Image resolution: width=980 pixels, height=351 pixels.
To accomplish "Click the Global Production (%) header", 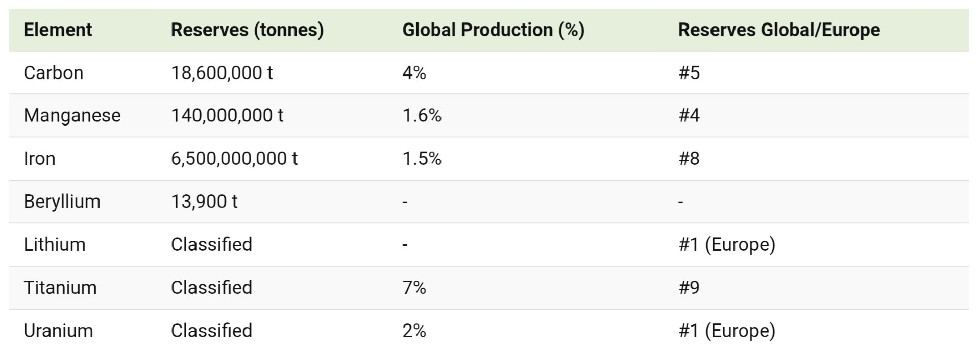I will click(x=493, y=30).
